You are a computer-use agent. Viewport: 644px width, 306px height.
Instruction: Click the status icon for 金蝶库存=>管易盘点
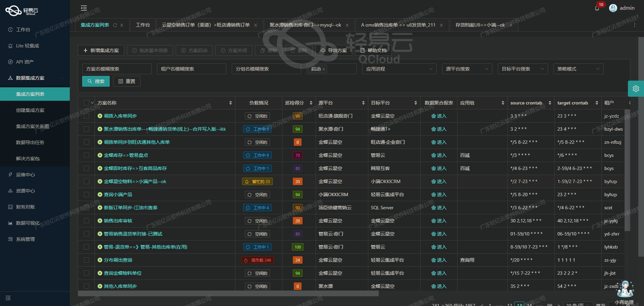(100, 155)
